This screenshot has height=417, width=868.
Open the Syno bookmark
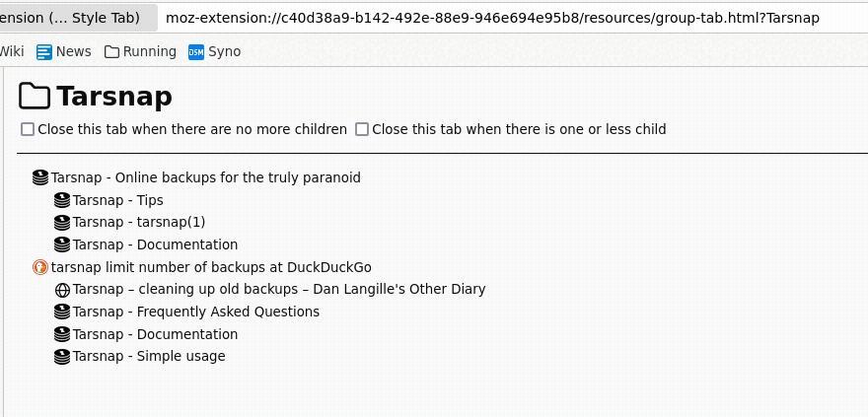(224, 51)
